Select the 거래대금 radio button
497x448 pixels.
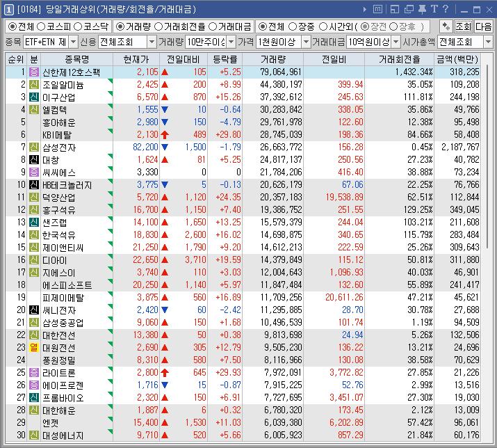[x=213, y=26]
